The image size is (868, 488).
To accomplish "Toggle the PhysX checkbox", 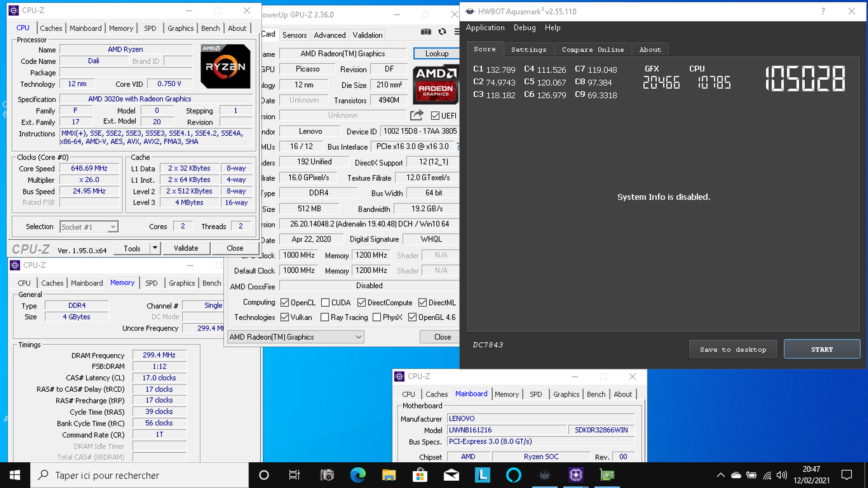I will 377,317.
